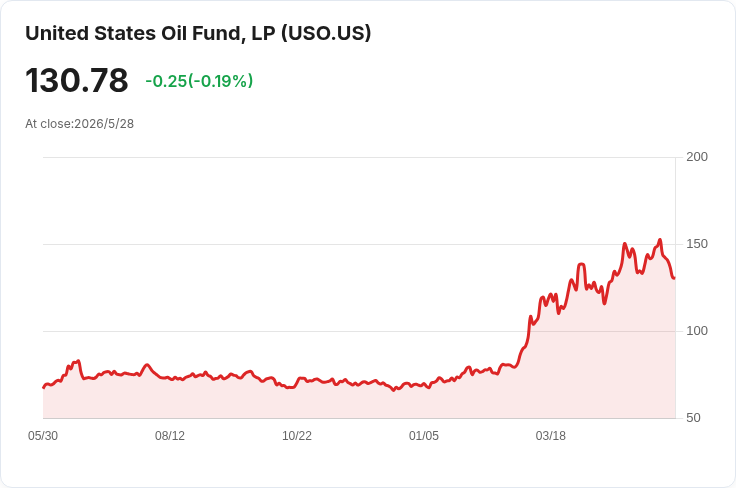Click the final endpoint of the price line

674,278
